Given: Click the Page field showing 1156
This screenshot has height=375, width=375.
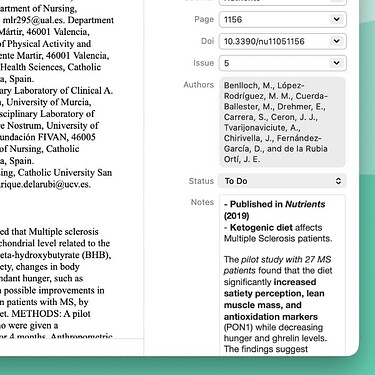Looking at the screenshot, I should click(282, 19).
